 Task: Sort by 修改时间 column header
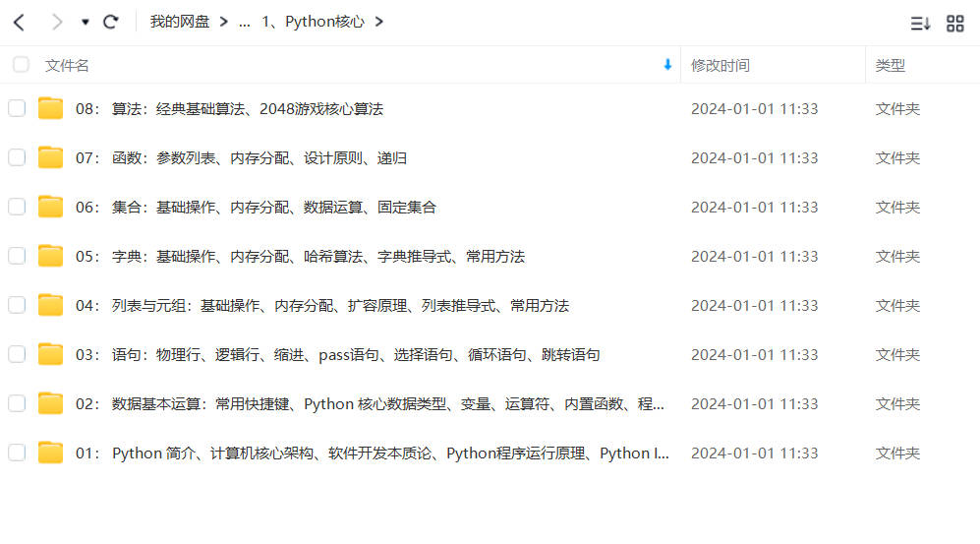pyautogui.click(x=720, y=65)
